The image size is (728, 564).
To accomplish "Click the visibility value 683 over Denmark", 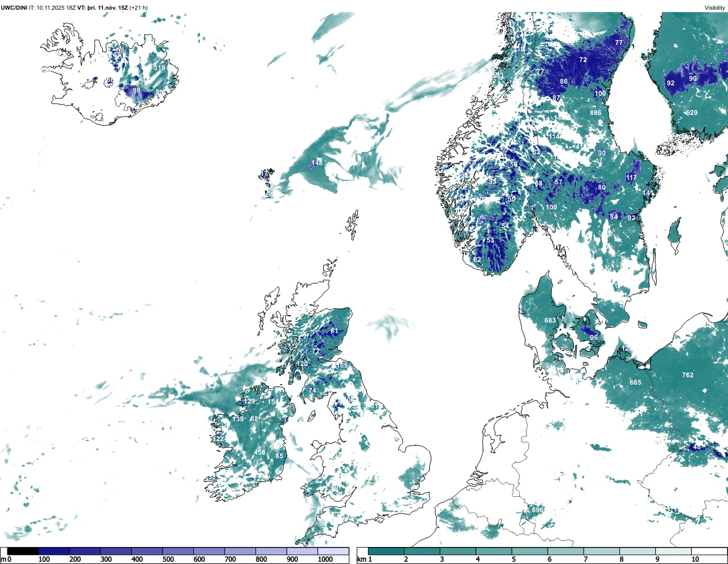I will point(550,320).
